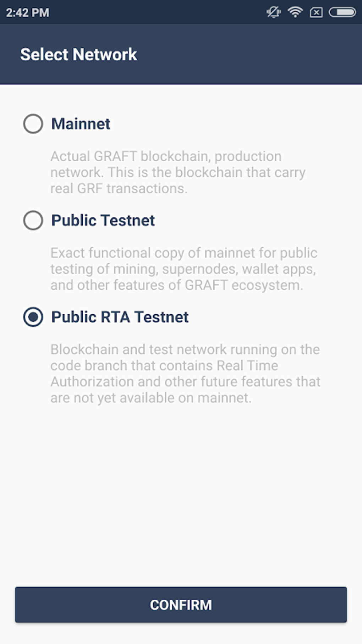This screenshot has height=644, width=362.
Task: Tap the Public Testnet description paragraph
Action: point(183,269)
